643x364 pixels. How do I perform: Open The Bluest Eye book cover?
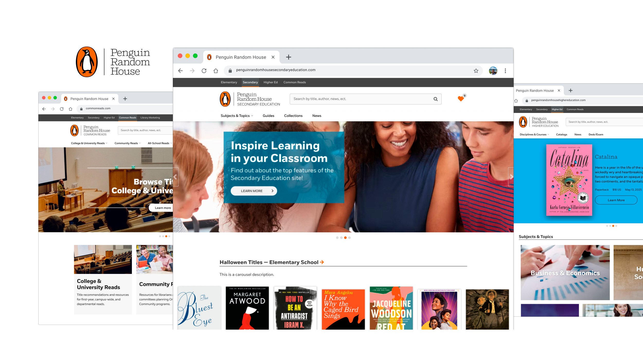[x=199, y=308]
